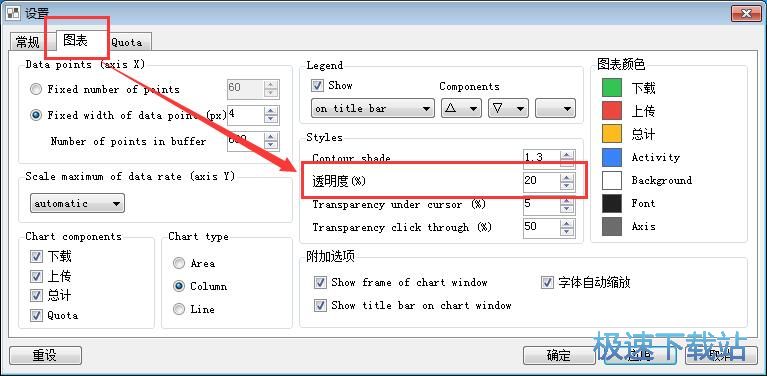The height and width of the screenshot is (376, 767).
Task: Pick the blue Activity color swatch
Action: (x=611, y=157)
